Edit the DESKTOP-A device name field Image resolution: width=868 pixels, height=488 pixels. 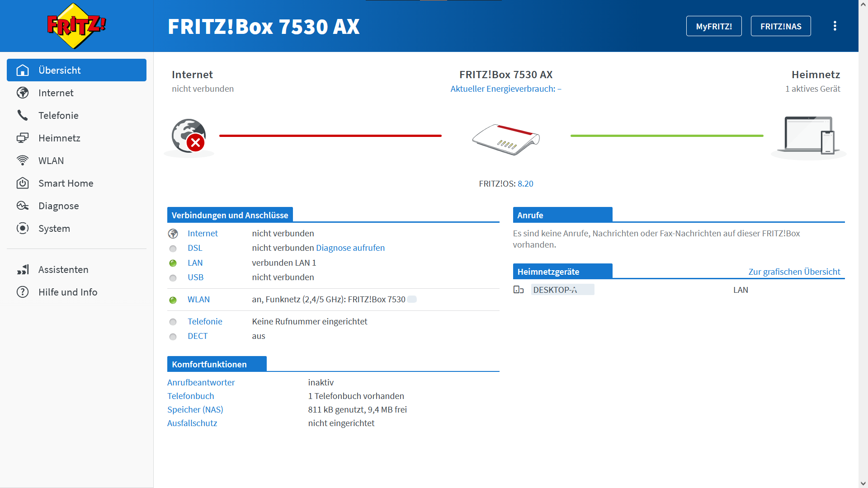(x=562, y=289)
